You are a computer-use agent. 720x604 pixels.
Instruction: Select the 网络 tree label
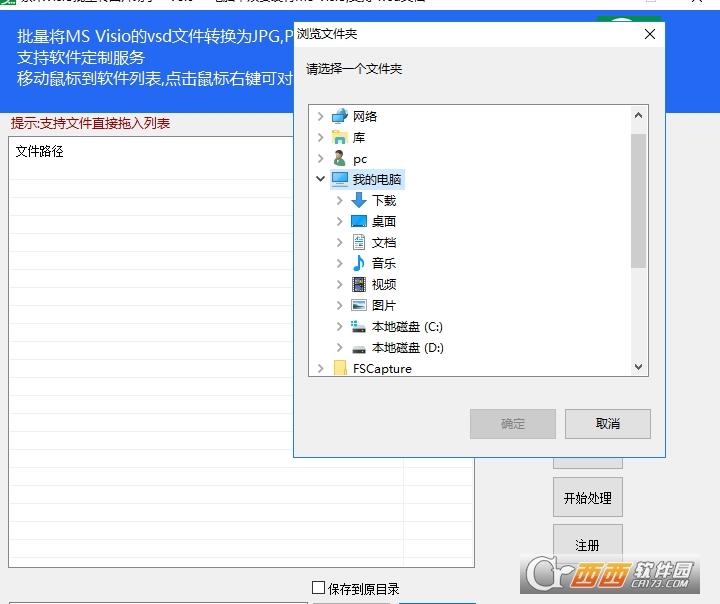(365, 117)
